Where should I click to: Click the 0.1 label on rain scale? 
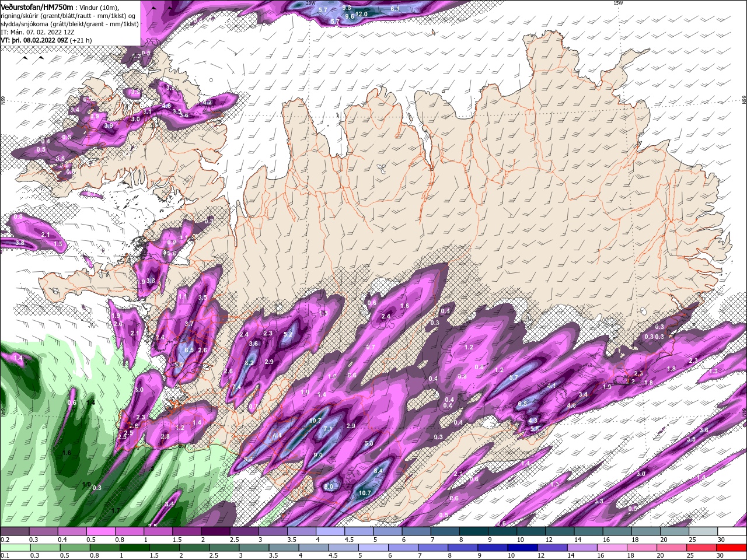(x=5, y=556)
